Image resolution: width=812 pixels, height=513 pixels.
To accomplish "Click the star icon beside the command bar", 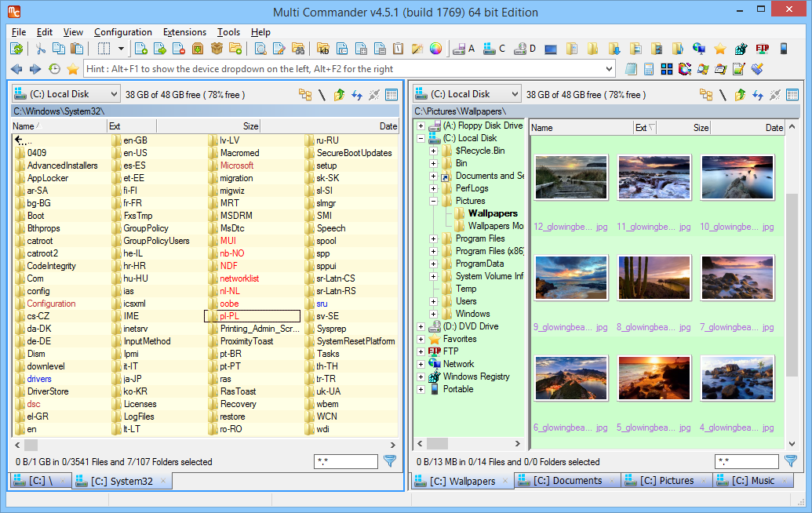I will point(73,69).
